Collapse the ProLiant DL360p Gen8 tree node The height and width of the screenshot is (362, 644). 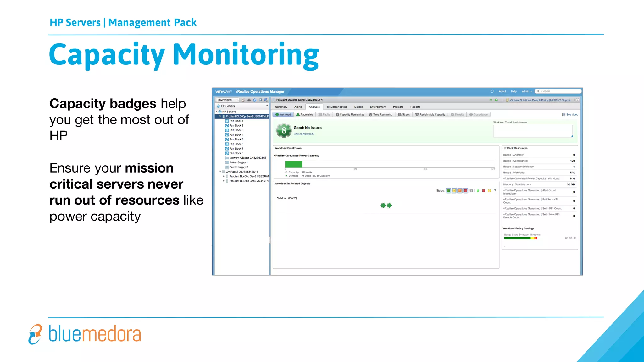(x=220, y=116)
